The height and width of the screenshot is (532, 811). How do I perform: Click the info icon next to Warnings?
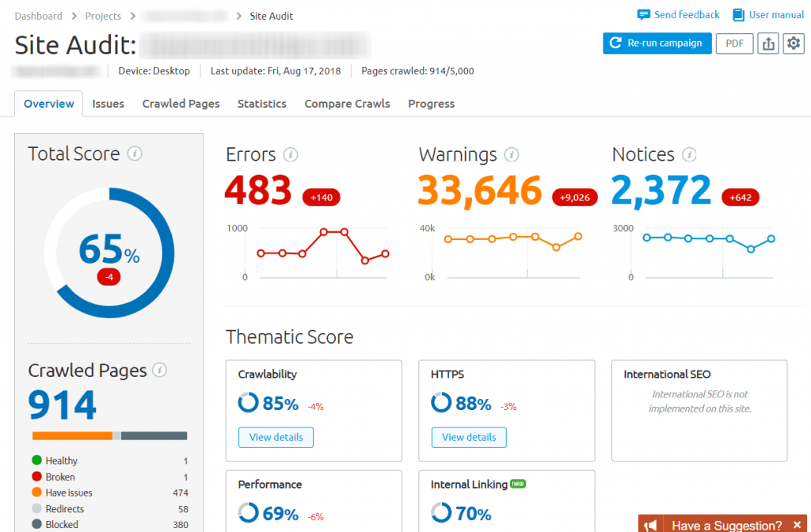point(512,155)
